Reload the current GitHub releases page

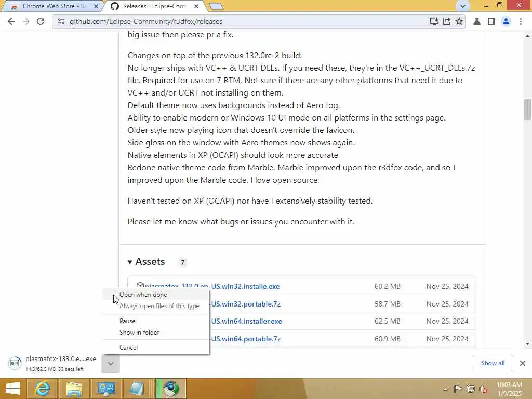(41, 21)
